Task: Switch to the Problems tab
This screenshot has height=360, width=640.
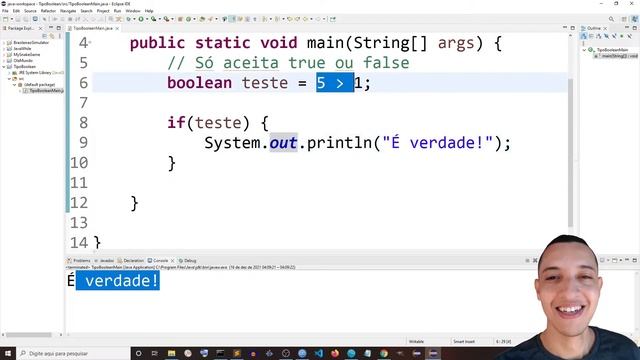Action: 79,260
